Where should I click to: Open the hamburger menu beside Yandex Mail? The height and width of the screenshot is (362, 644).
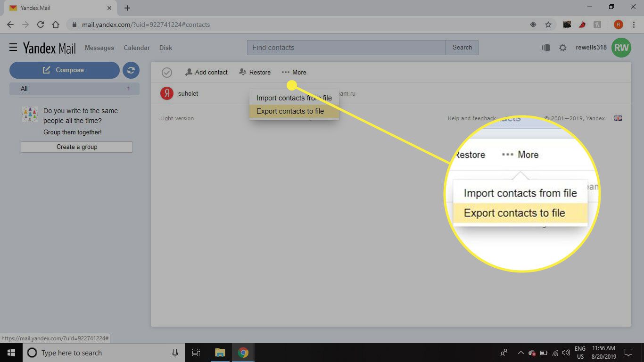pos(13,47)
